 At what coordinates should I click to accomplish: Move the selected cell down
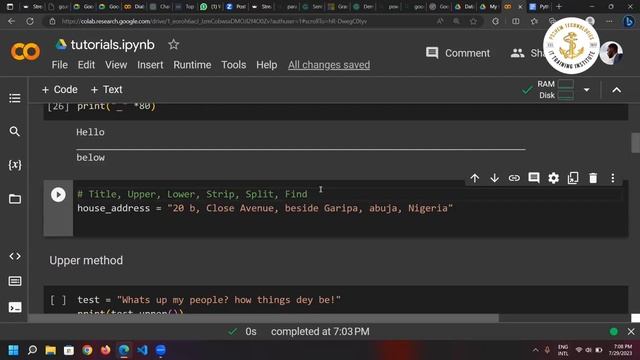(494, 178)
